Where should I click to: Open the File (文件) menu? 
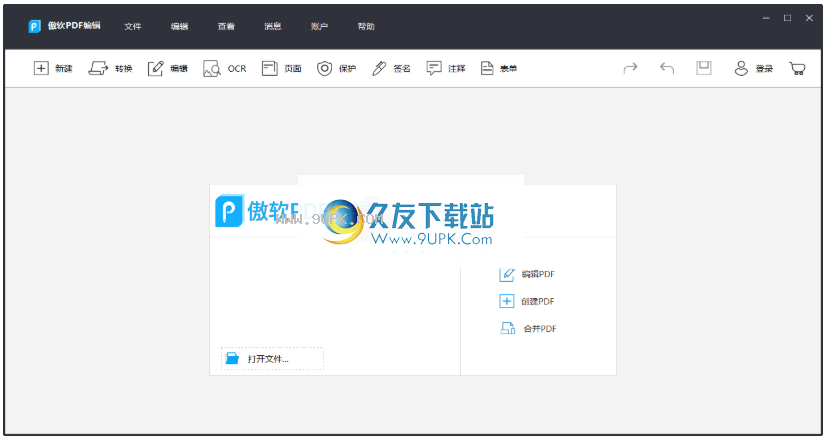click(x=133, y=26)
